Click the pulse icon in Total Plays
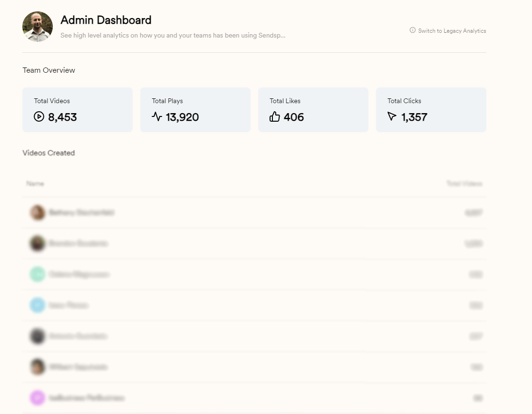Screen dimensions: 532x414 tap(157, 117)
